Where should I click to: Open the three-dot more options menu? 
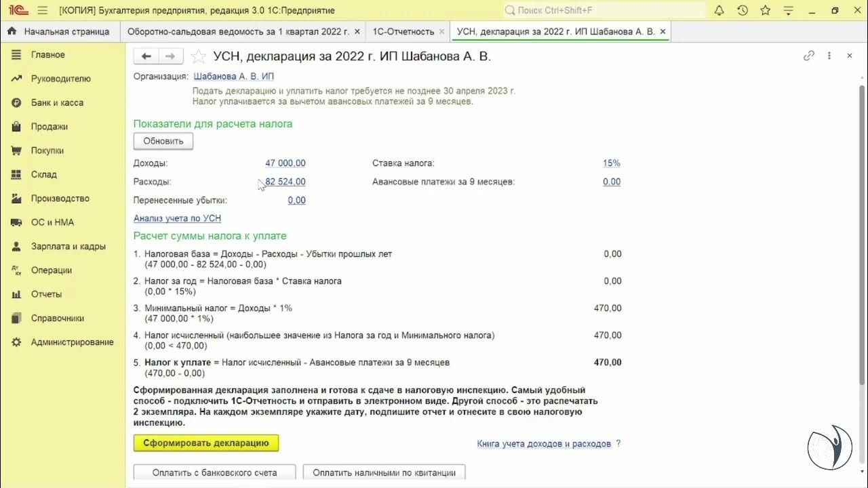(x=829, y=56)
